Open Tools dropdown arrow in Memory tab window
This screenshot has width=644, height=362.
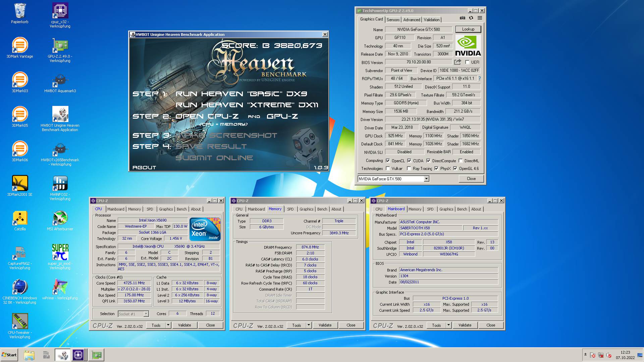(x=309, y=325)
